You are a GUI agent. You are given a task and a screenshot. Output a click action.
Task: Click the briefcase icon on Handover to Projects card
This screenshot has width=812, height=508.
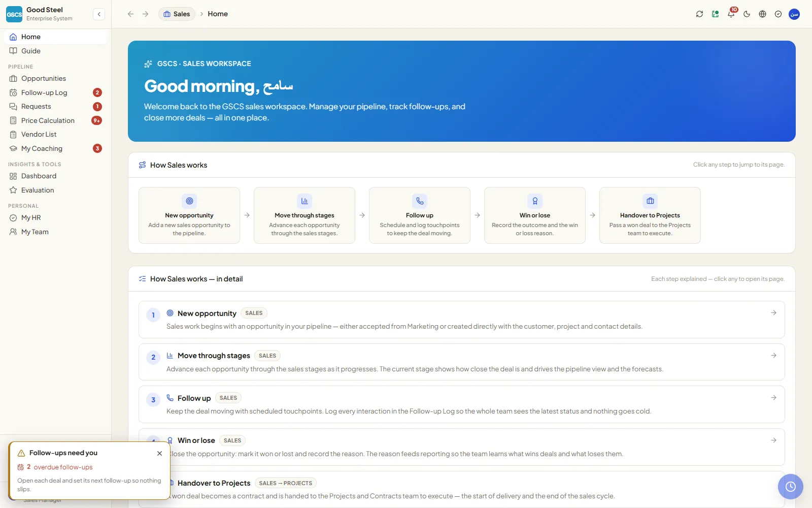click(x=650, y=201)
